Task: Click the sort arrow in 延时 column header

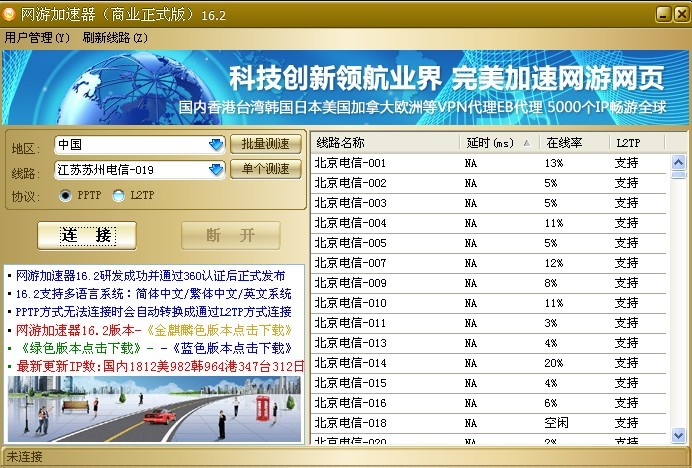Action: pyautogui.click(x=527, y=143)
